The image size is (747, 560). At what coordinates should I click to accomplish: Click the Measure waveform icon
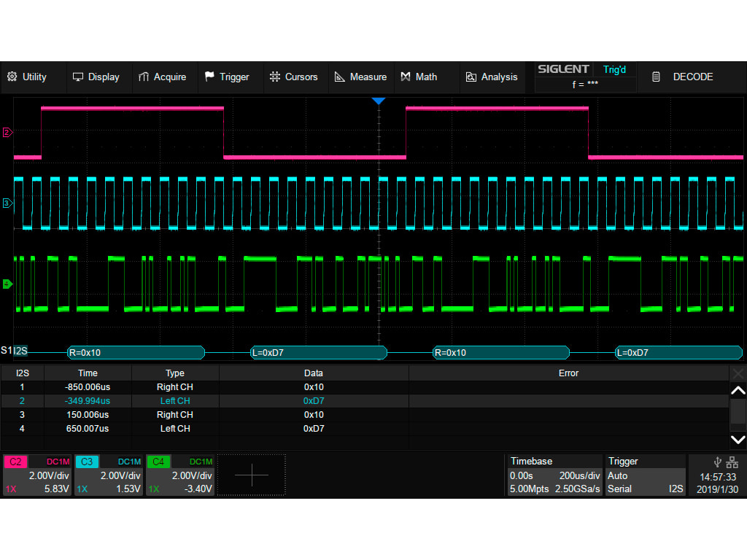pyautogui.click(x=340, y=77)
